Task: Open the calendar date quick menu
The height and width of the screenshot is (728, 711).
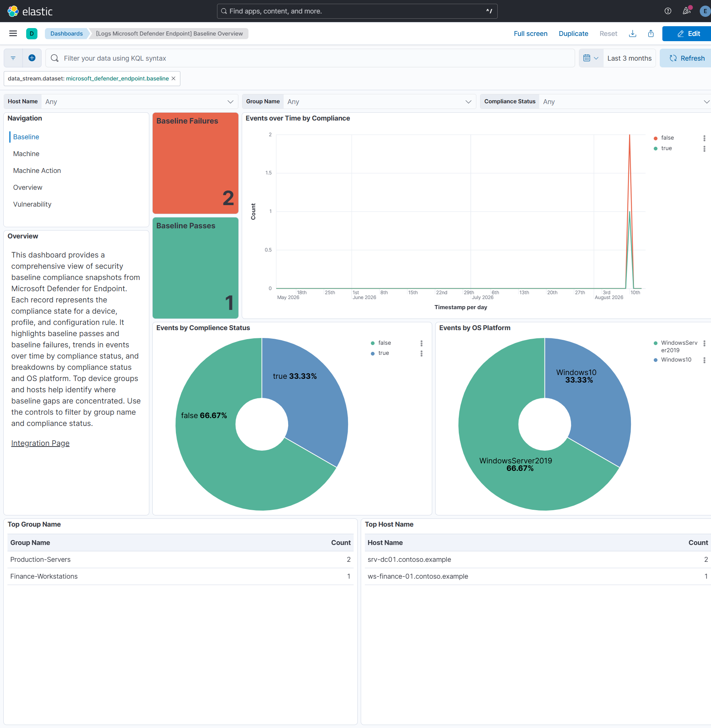Action: [591, 58]
